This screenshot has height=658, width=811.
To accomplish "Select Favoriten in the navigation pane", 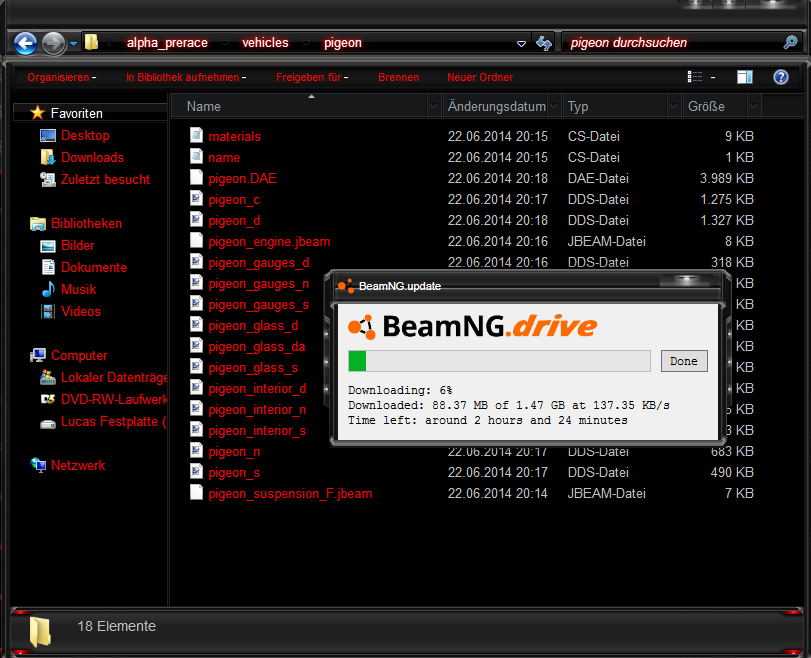I will pyautogui.click(x=76, y=113).
